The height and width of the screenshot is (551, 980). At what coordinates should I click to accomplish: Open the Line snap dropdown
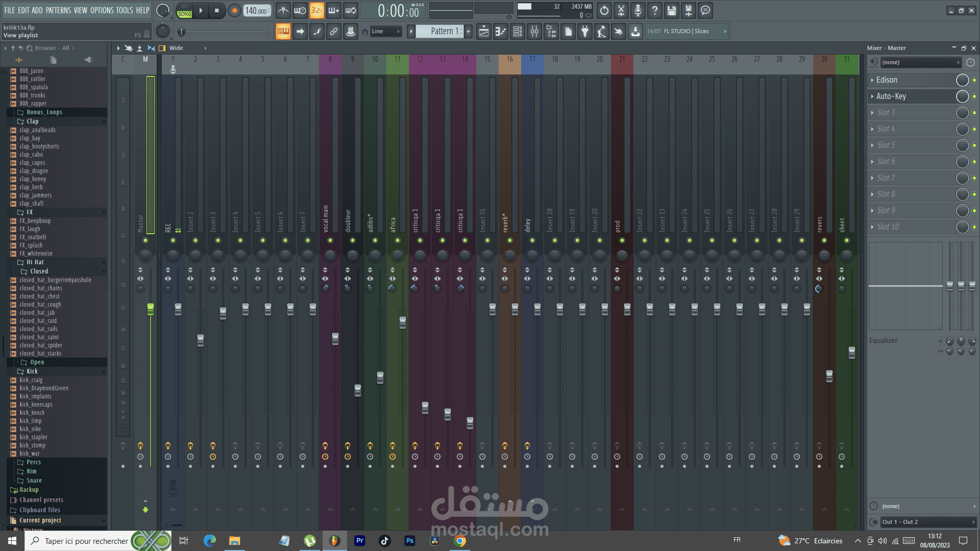click(385, 32)
